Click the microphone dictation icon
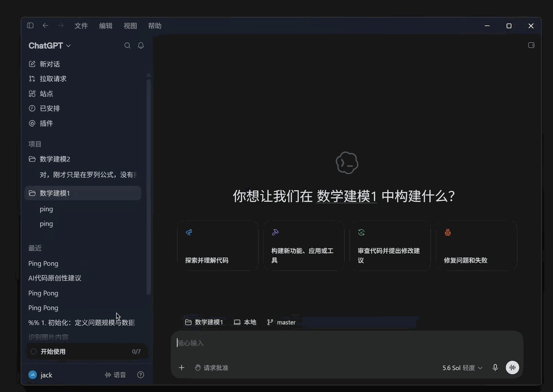 [x=495, y=368]
